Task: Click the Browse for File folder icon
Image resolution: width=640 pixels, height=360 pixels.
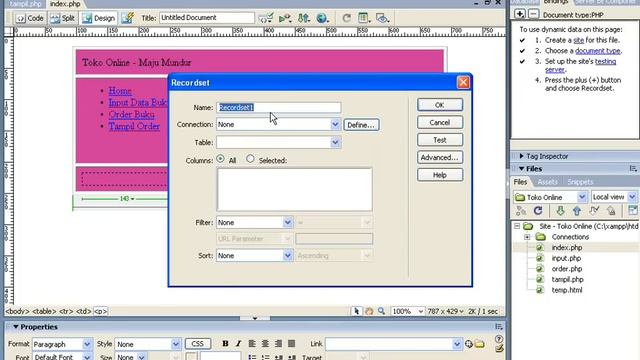Action: tap(480, 344)
